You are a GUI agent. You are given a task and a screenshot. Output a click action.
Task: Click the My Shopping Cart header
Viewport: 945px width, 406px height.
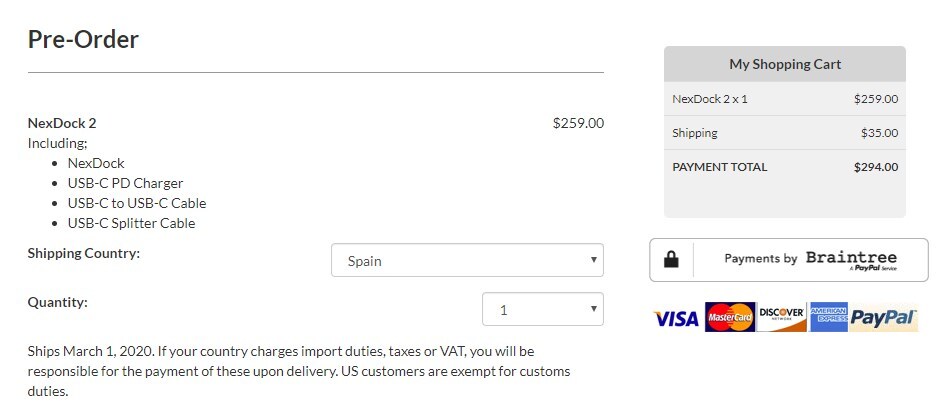tap(785, 64)
